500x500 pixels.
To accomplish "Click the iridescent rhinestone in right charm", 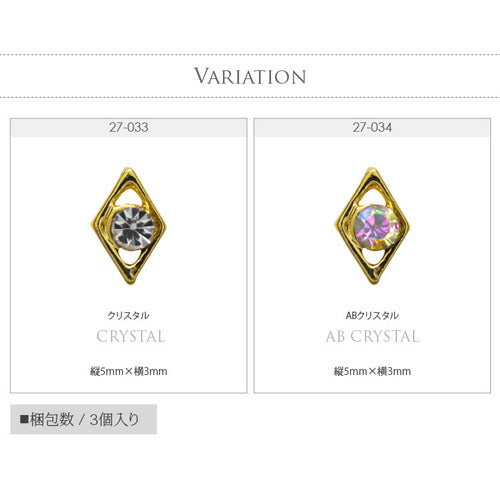I will 377,228.
